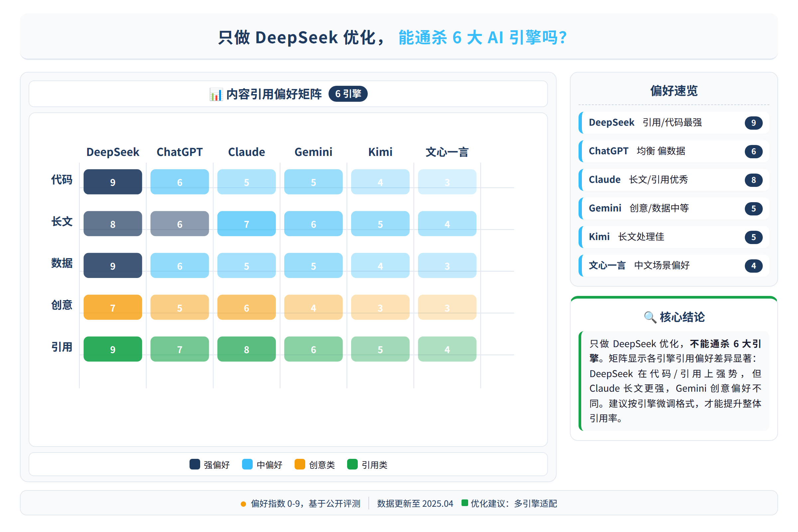The image size is (798, 532).
Task: Select the ChatGPT 均衡 偏数据 summary row
Action: 674,151
